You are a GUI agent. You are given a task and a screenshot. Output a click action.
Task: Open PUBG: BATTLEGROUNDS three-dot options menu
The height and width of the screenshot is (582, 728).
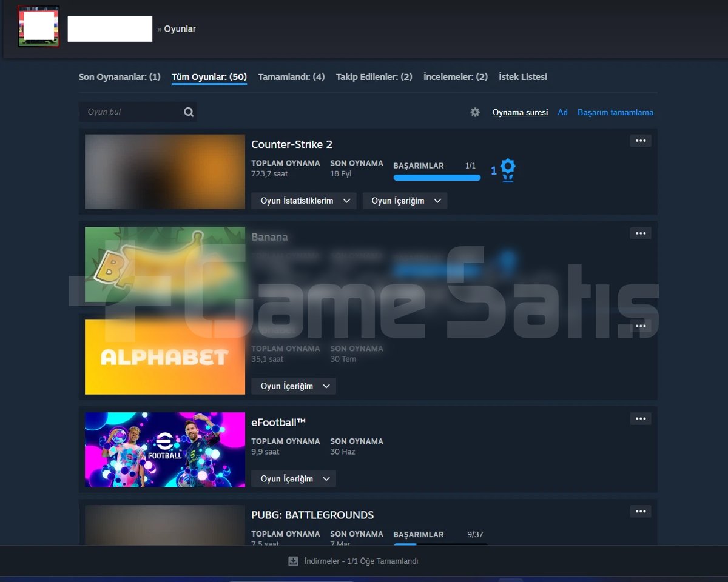tap(641, 511)
